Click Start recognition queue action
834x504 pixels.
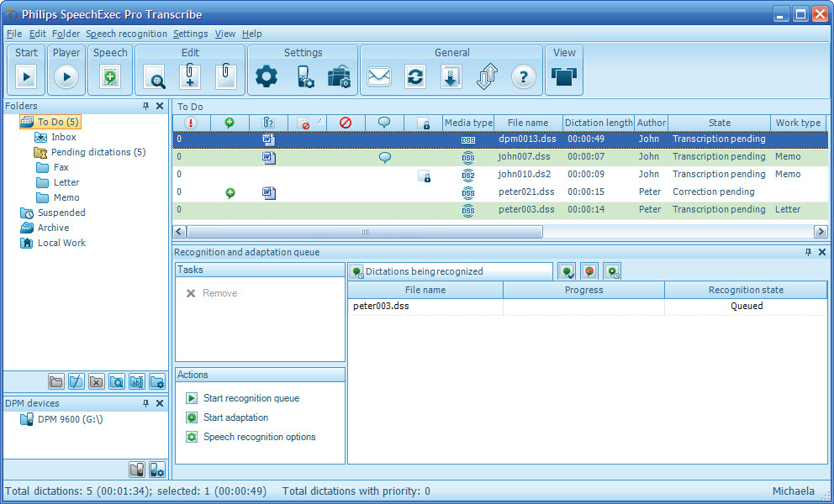[x=243, y=398]
